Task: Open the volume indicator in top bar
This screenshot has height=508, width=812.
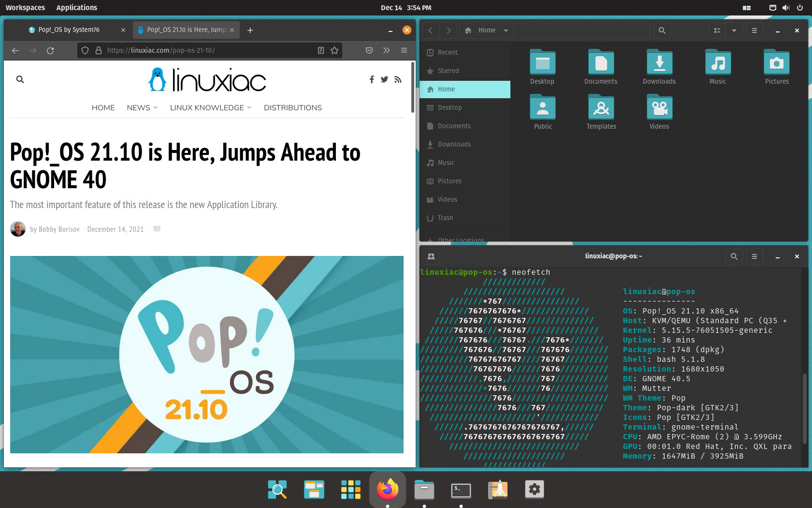Action: click(x=786, y=8)
